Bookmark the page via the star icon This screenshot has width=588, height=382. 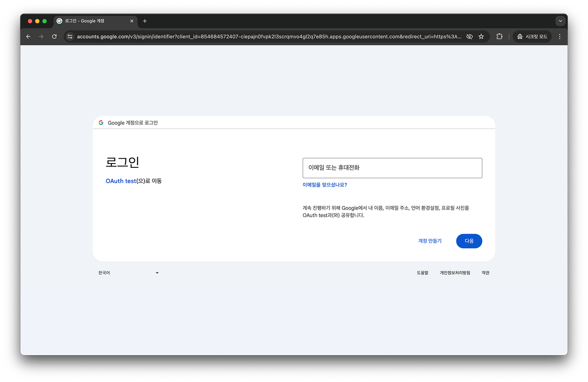[x=481, y=36]
